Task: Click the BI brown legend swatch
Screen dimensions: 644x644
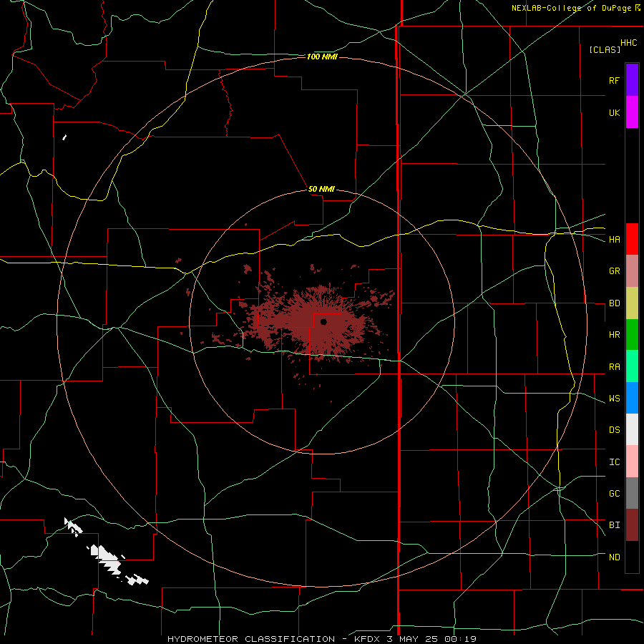Action: coord(632,525)
